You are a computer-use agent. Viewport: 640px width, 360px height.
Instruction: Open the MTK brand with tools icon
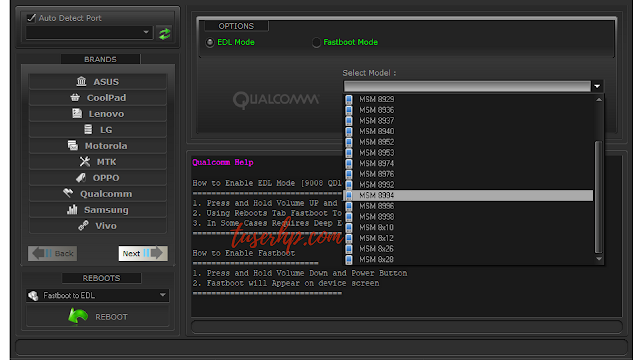(98, 162)
